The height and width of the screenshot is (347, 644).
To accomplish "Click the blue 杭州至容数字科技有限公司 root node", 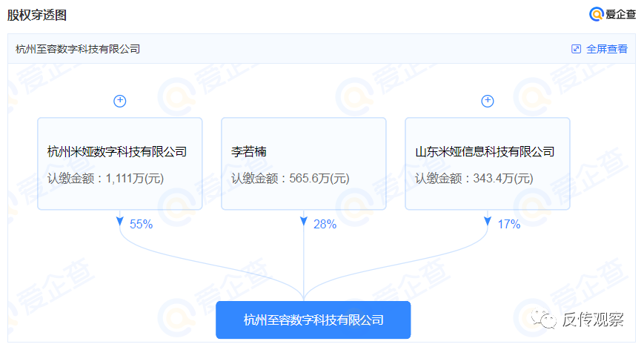I will click(313, 320).
